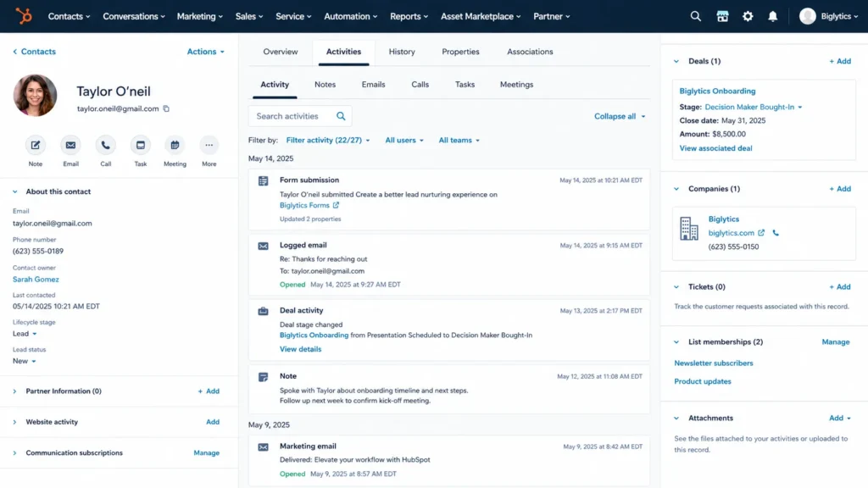Screen dimensions: 868x488
Task: Open biglytics.com external link icon
Action: pos(761,233)
